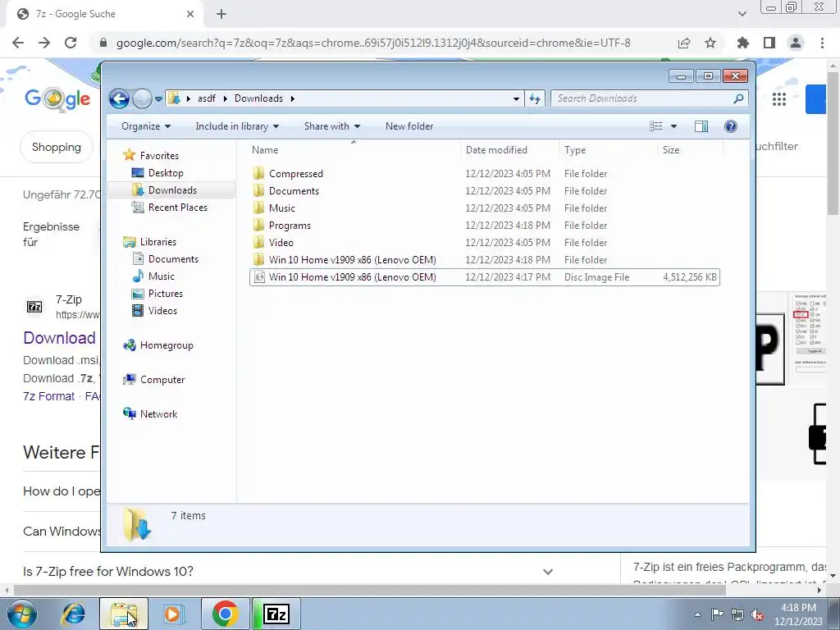
Task: Toggle Chrome side panel icon
Action: click(769, 43)
